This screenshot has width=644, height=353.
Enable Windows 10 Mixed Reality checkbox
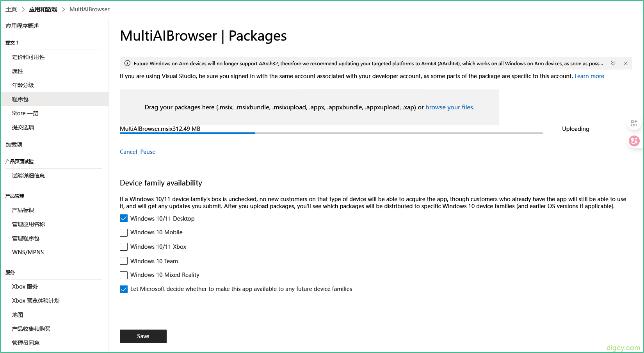coord(124,275)
